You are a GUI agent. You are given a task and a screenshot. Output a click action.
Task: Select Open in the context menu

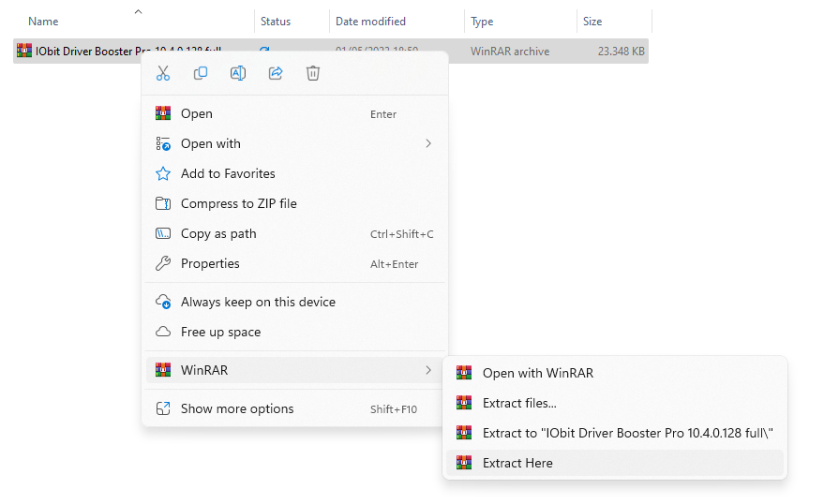(x=197, y=113)
